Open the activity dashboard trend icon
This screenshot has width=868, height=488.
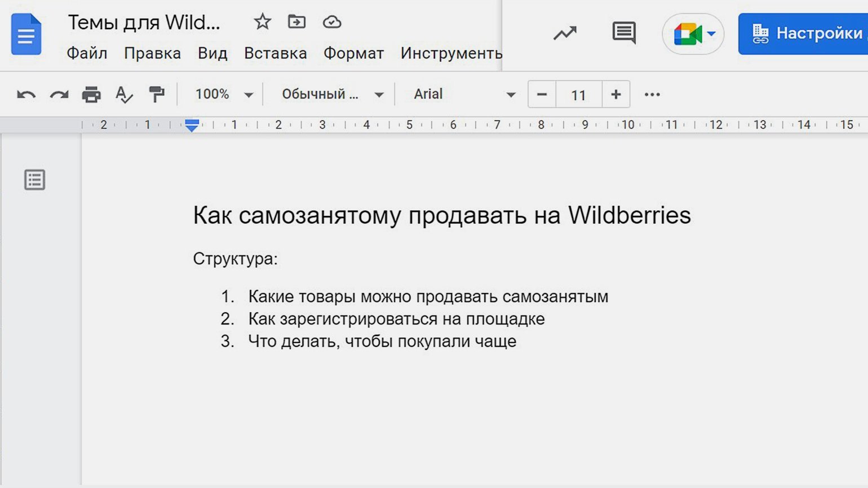tap(565, 33)
